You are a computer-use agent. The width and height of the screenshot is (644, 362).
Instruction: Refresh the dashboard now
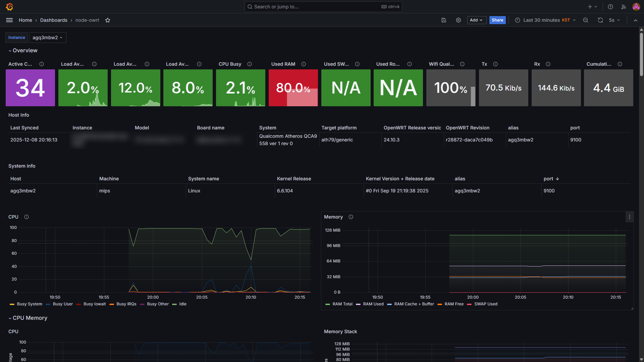pyautogui.click(x=600, y=20)
